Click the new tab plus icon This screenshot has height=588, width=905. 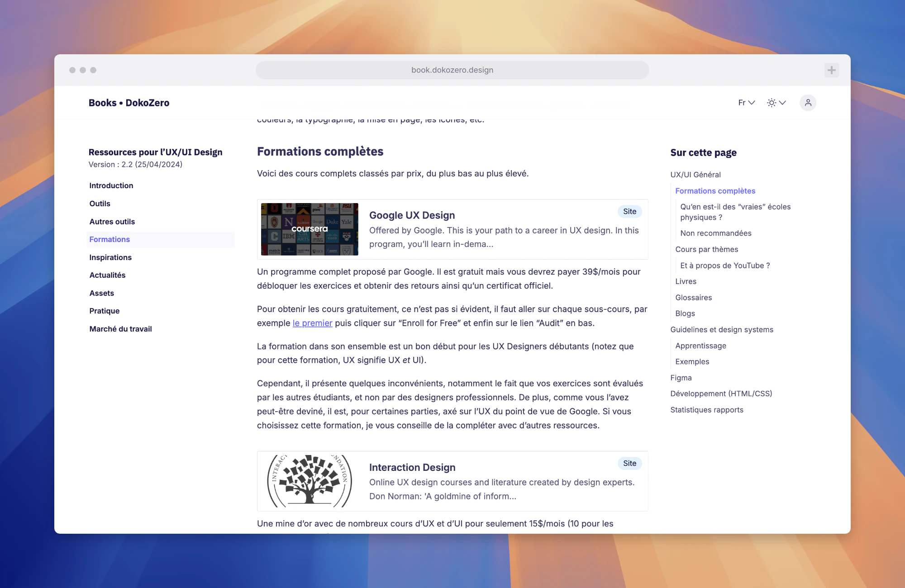831,70
